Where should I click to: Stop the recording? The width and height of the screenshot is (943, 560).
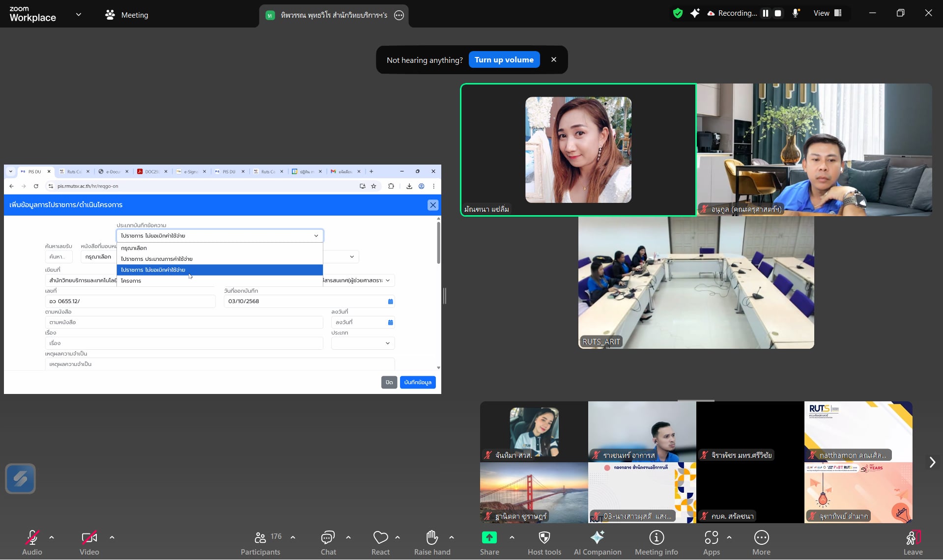[x=778, y=13]
